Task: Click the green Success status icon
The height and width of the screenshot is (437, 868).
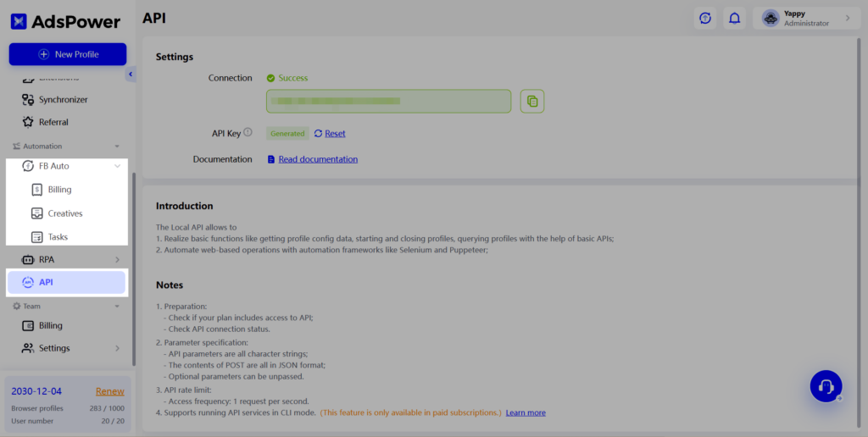Action: pyautogui.click(x=270, y=78)
